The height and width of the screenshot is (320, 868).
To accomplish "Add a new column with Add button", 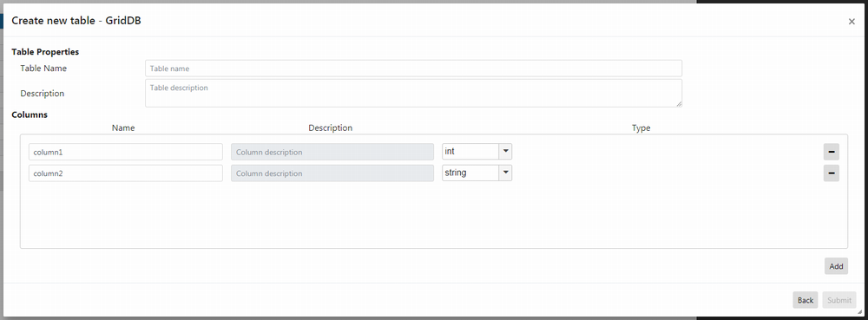I will coord(836,266).
